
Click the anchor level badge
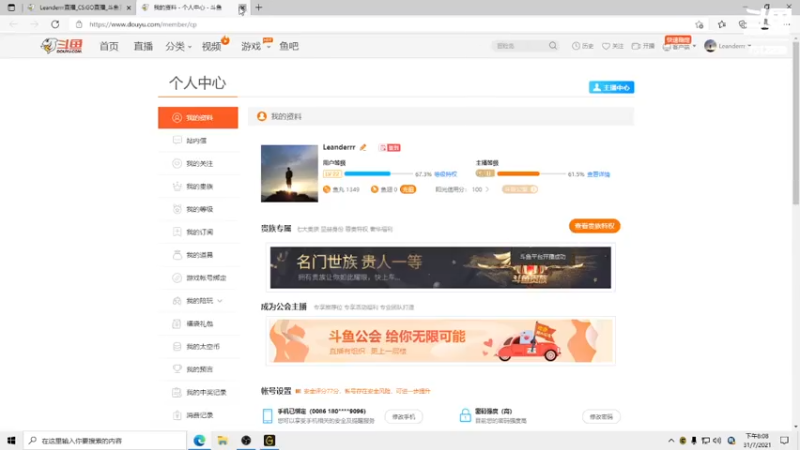[485, 173]
